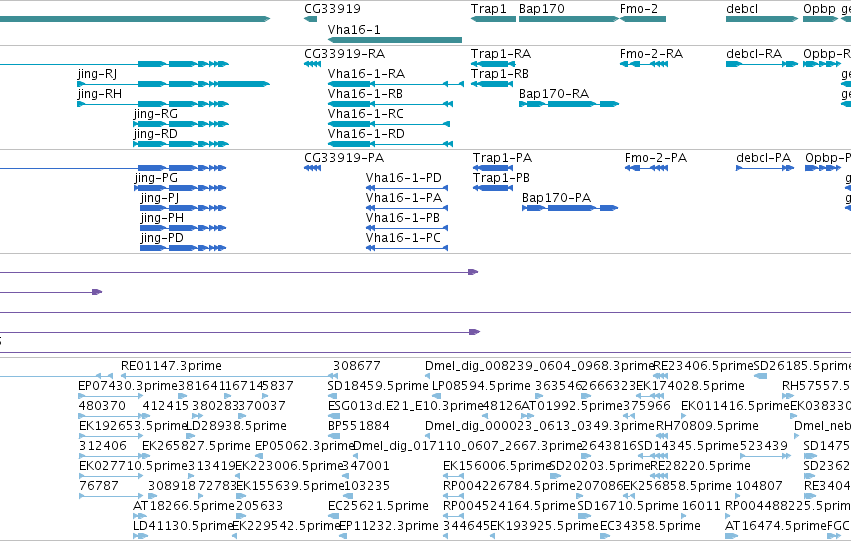Open protein label jing-PH
Screen dimensions: 851x541
162,218
